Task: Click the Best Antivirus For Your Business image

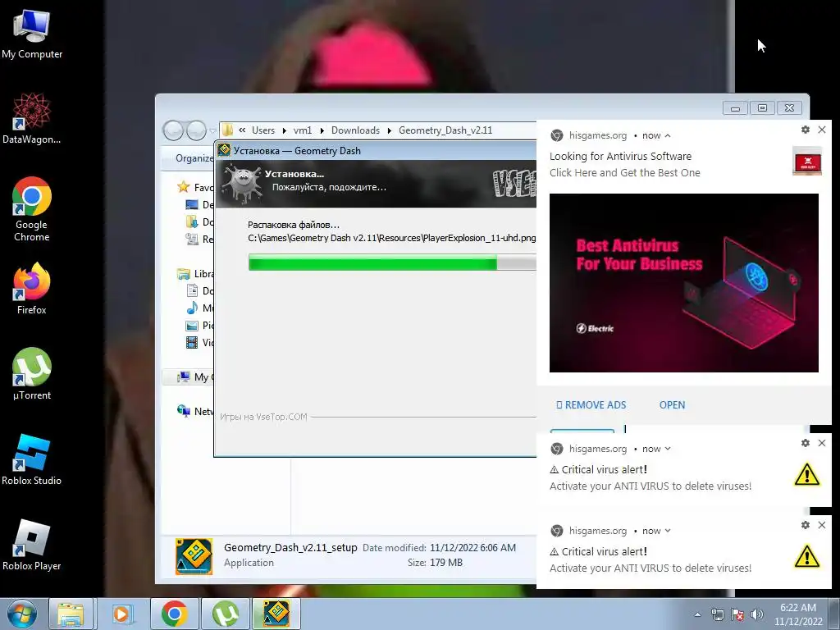Action: coord(683,283)
